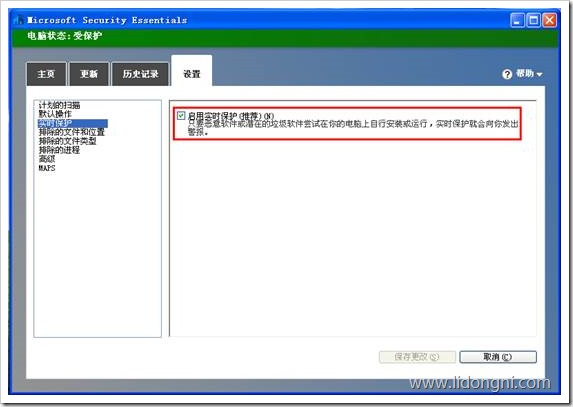Choose 排除的文件类型 setting
The height and width of the screenshot is (407, 573).
click(68, 141)
